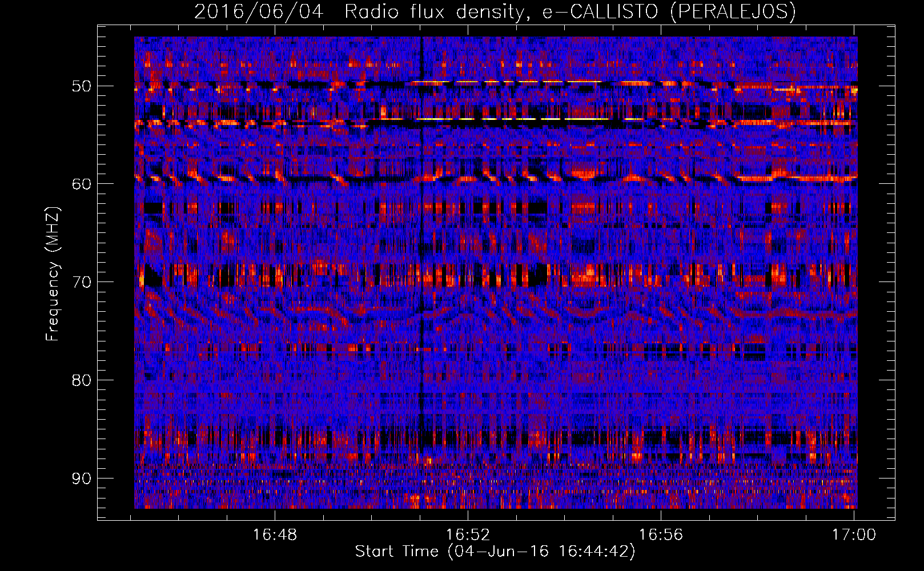
Task: Click the plot title mentioning e-CALLISTO (PERALEJOS)
Action: tap(495, 12)
